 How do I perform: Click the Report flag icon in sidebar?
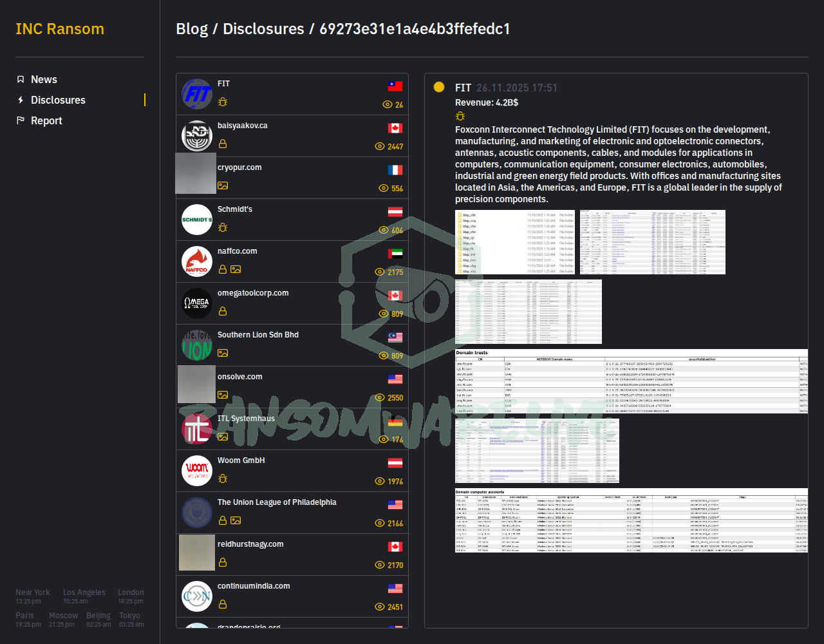point(21,120)
